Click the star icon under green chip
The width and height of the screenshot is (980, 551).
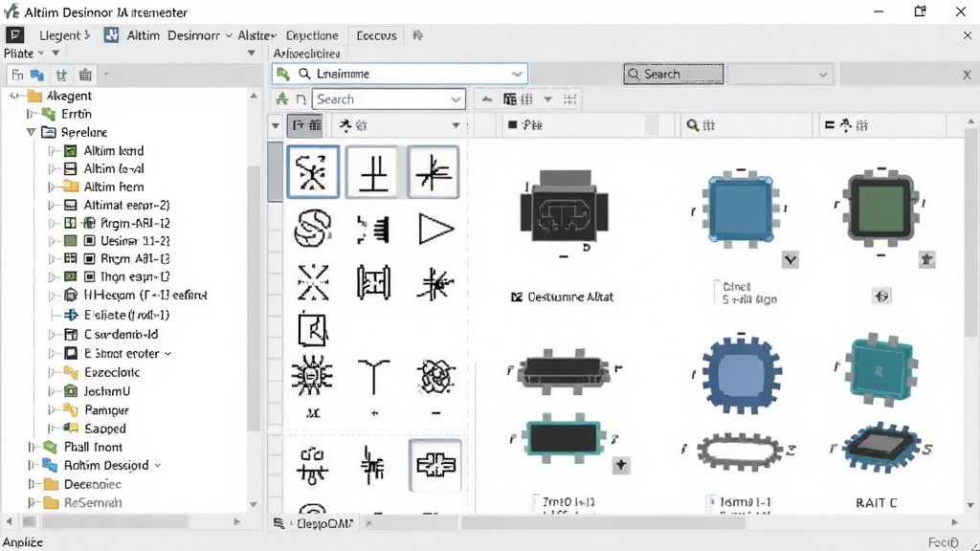pyautogui.click(x=926, y=259)
